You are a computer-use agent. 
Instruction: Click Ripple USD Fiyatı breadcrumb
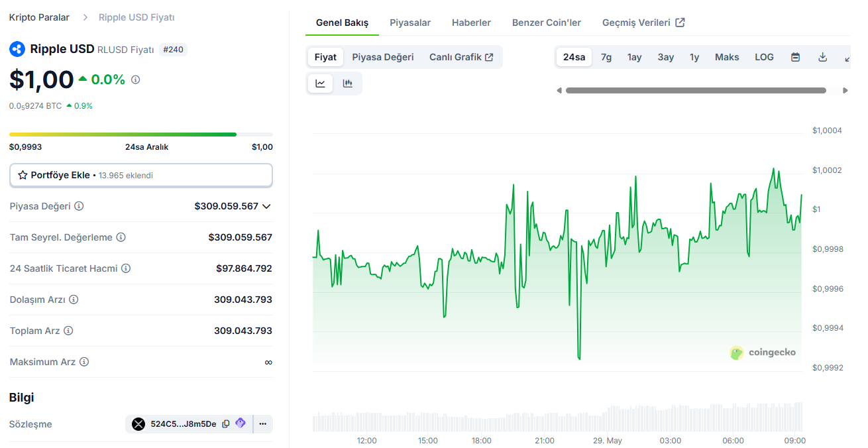(136, 17)
